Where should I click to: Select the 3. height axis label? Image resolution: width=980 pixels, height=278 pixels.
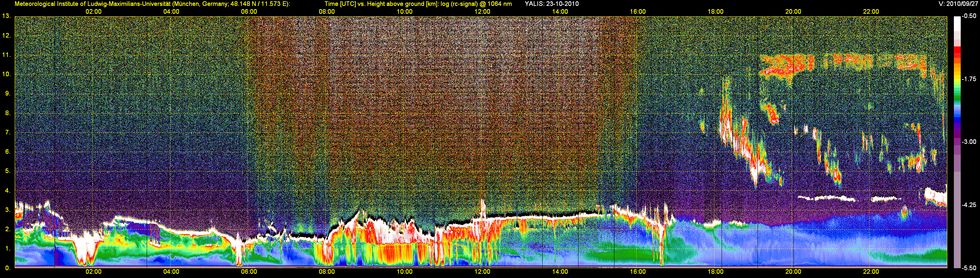point(8,210)
